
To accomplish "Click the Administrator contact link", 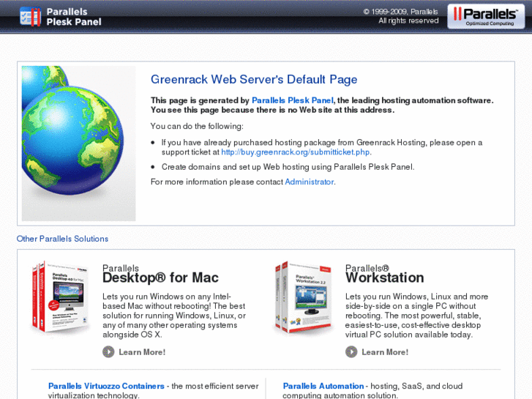I will pyautogui.click(x=309, y=182).
